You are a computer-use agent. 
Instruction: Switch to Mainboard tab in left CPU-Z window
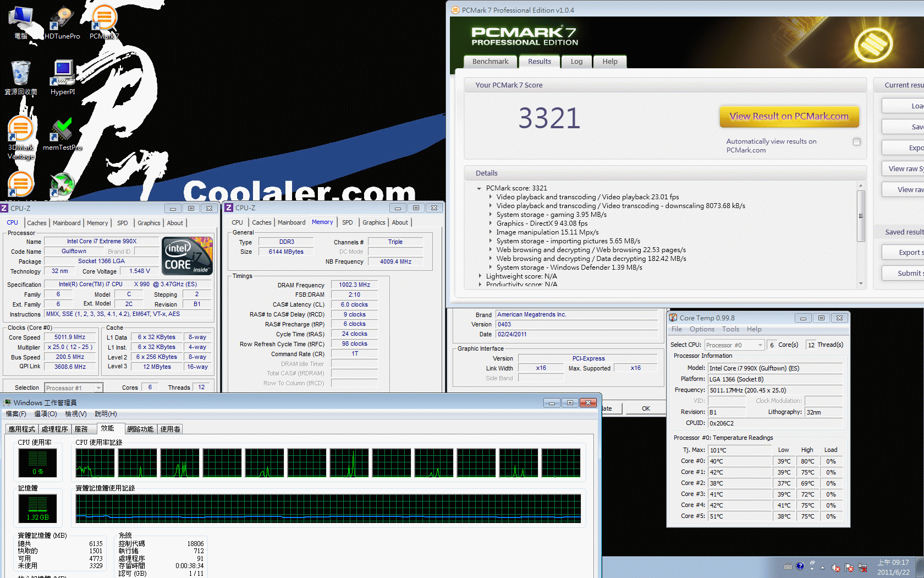[x=67, y=223]
